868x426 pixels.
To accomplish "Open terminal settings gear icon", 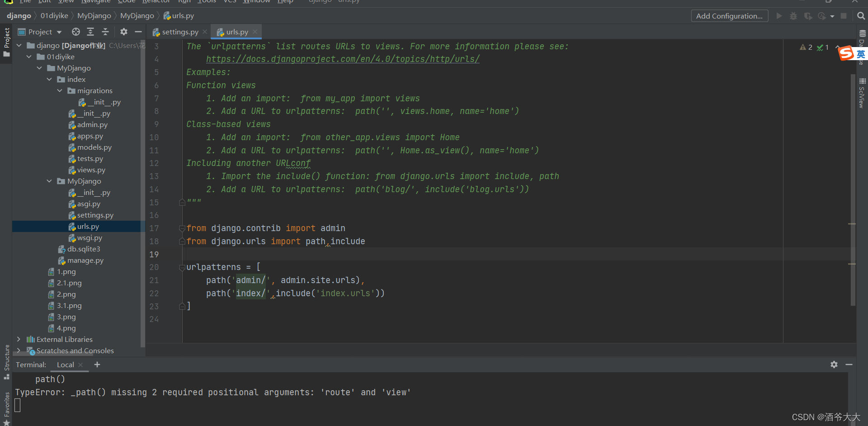I will coord(834,364).
